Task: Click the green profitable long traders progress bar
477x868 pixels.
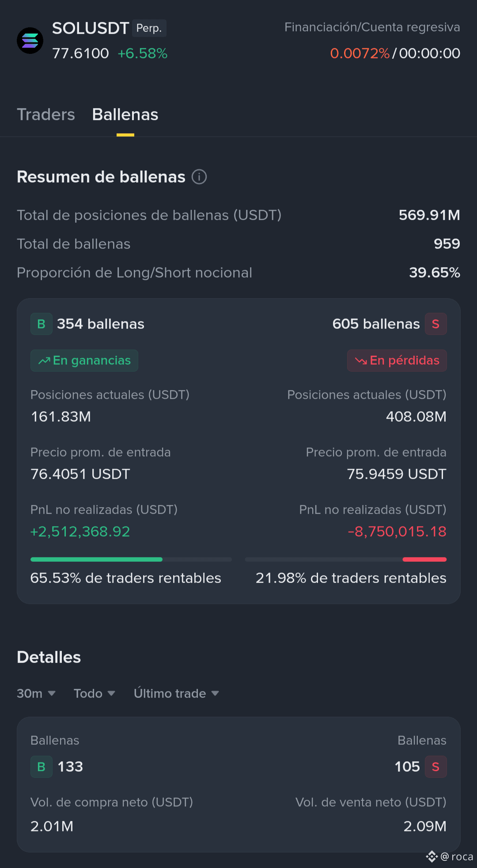Action: (96, 560)
